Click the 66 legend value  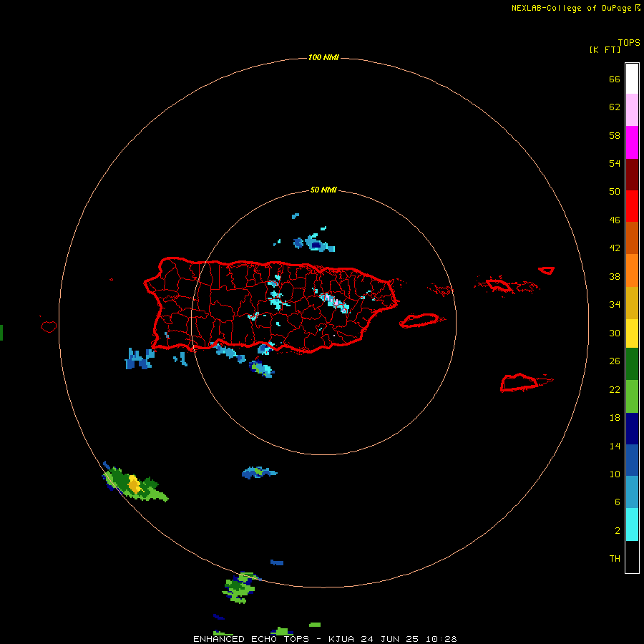point(615,79)
